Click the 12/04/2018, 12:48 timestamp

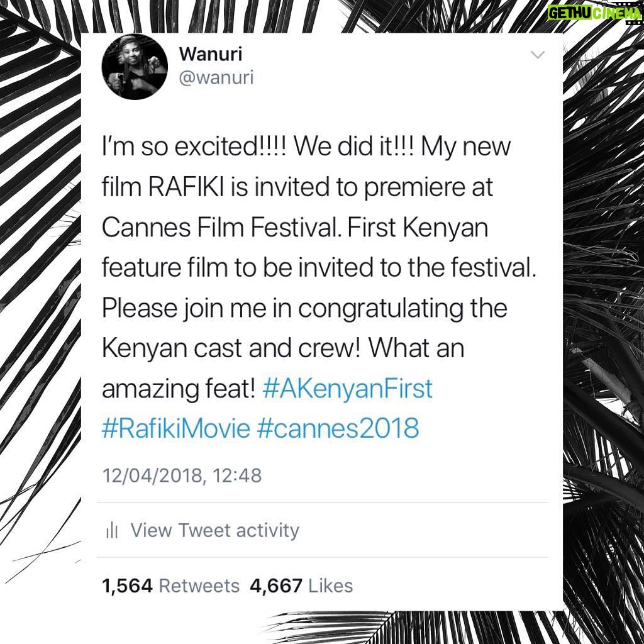(x=182, y=475)
